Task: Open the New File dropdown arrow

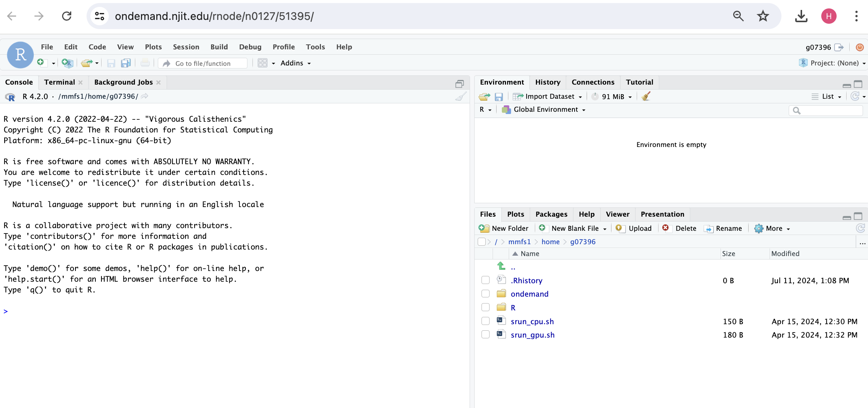Action: coord(54,64)
